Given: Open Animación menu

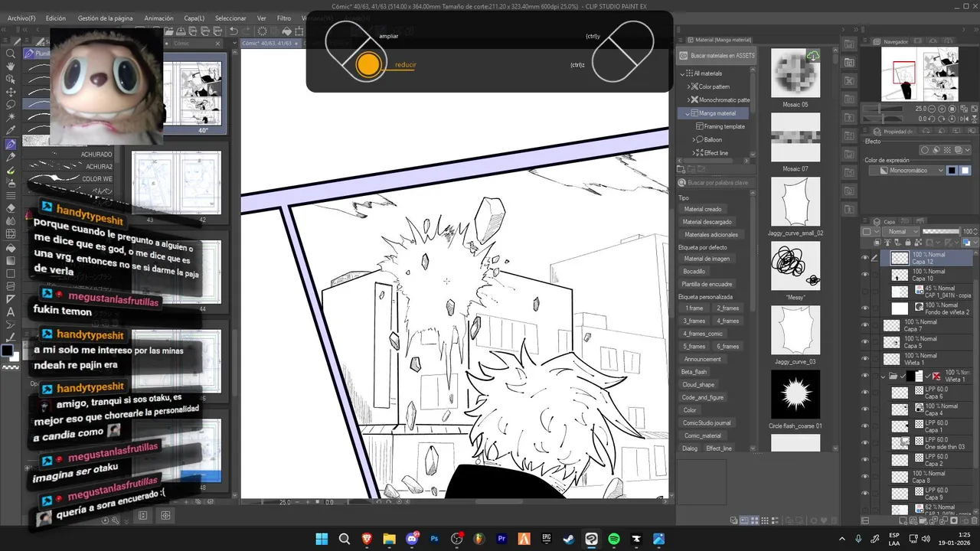Looking at the screenshot, I should [158, 18].
